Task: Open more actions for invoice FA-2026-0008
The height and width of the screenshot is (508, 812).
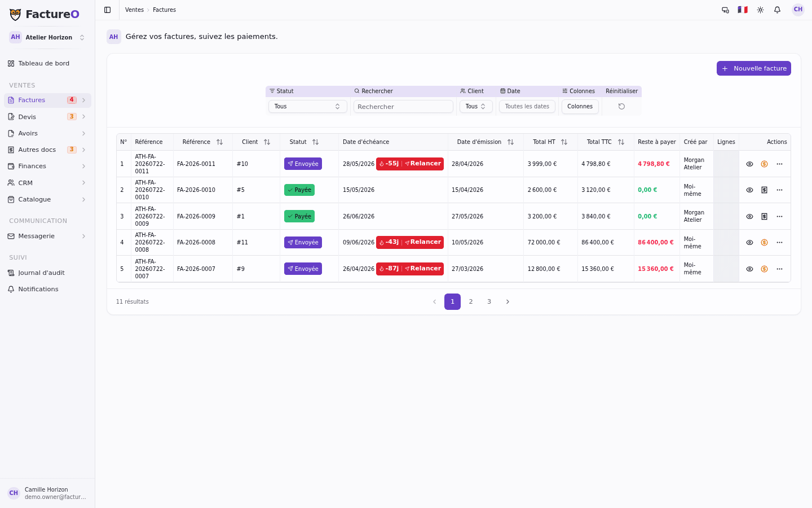Action: click(779, 242)
